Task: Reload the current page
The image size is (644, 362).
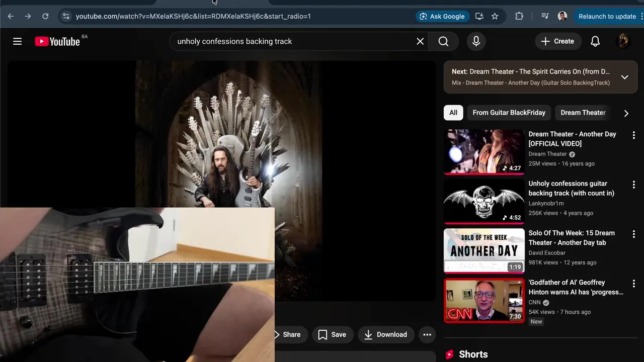Action: click(x=45, y=16)
